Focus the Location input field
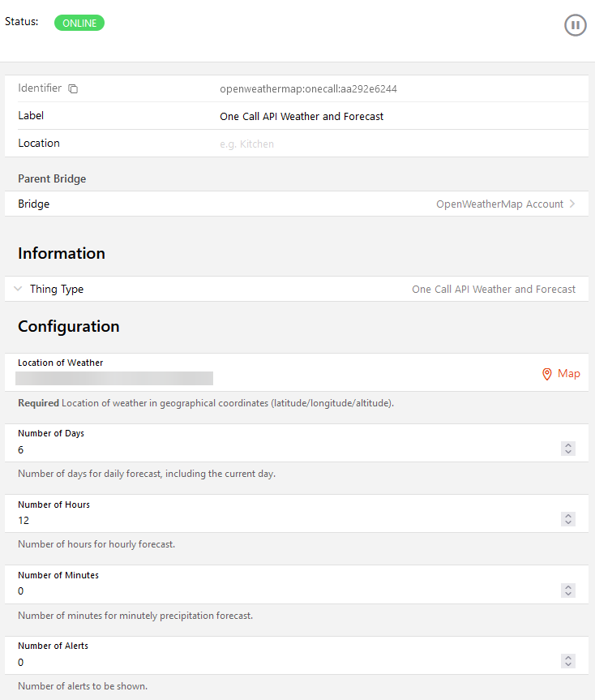This screenshot has width=595, height=700. (x=397, y=144)
